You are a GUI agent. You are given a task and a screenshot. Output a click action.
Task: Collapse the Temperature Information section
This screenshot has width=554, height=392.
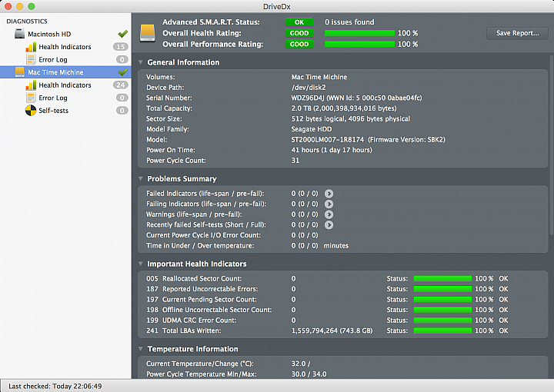pyautogui.click(x=141, y=349)
